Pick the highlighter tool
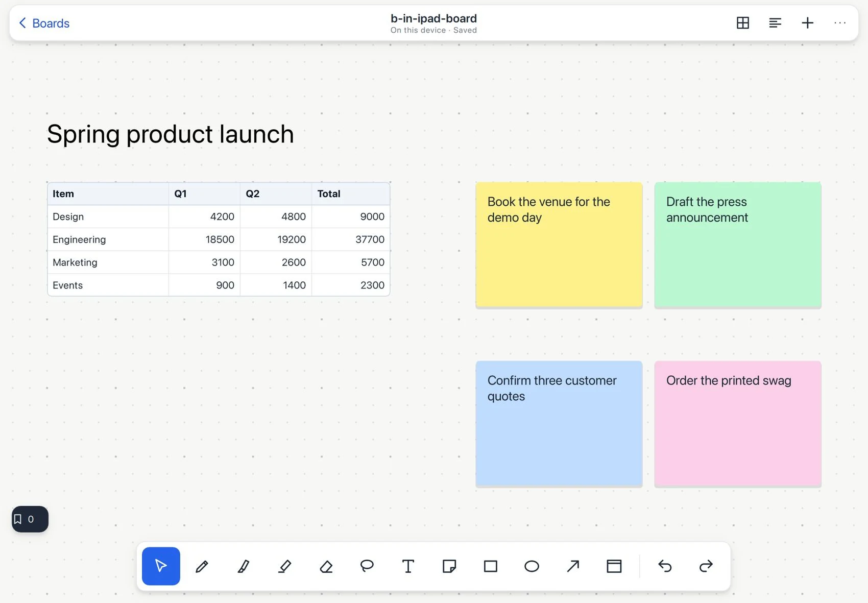 coord(284,566)
